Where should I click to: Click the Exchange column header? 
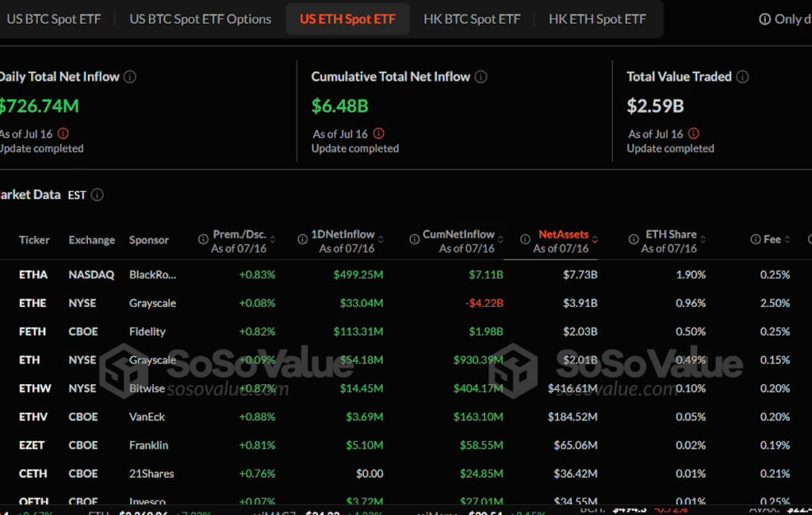(x=92, y=240)
